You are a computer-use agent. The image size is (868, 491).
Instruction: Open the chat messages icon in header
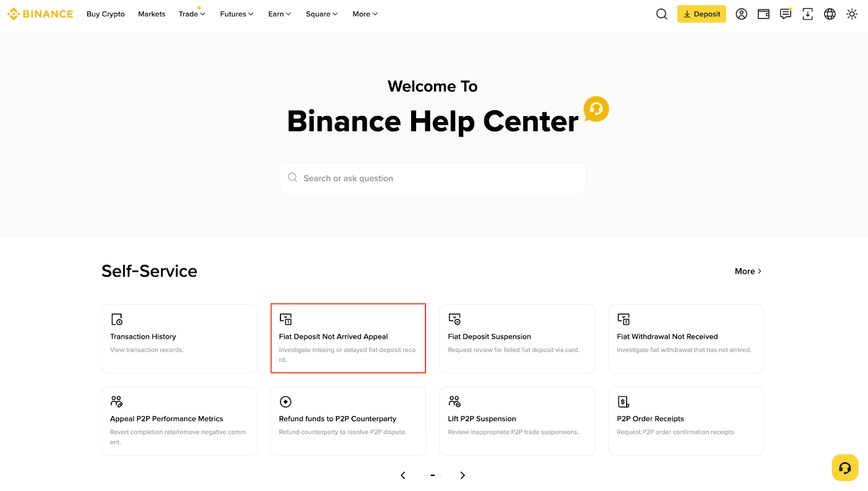click(786, 14)
